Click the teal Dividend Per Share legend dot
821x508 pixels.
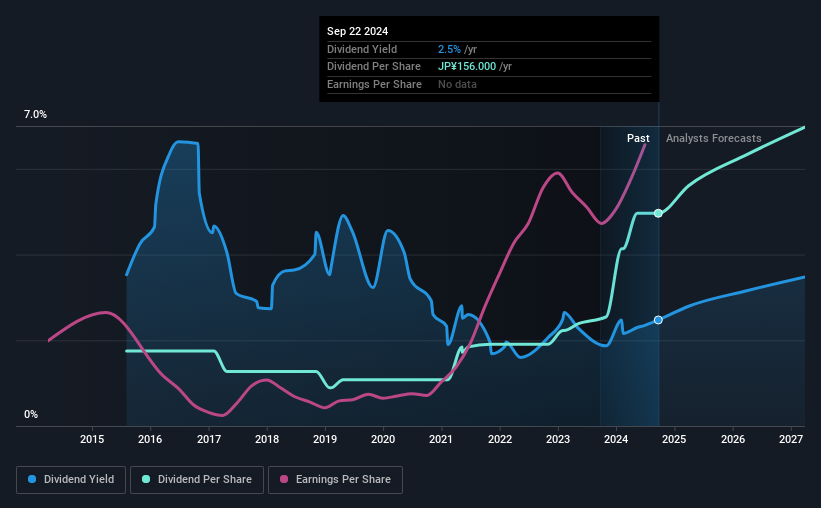(x=146, y=479)
